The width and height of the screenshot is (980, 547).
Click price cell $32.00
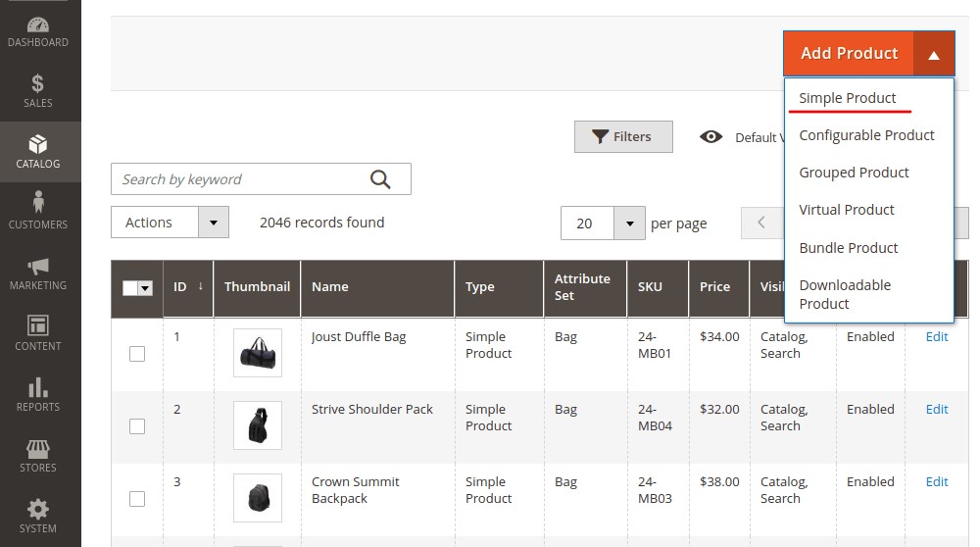coord(719,410)
